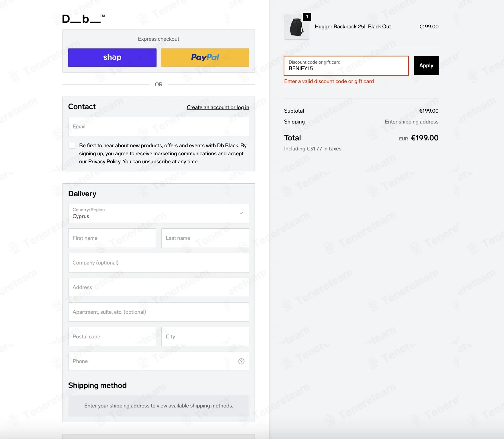504x439 pixels.
Task: Click the phone field help icon
Action: tap(241, 361)
